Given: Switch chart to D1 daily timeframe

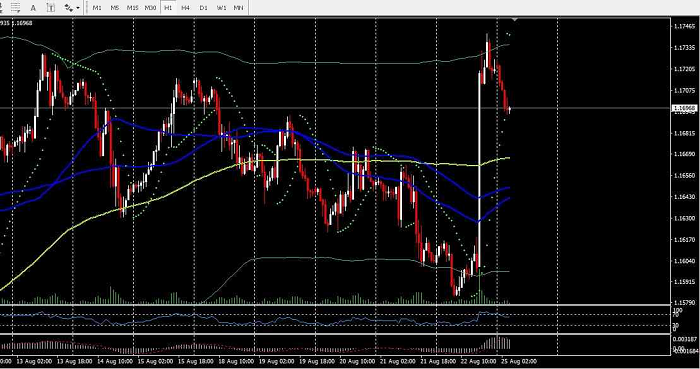Looking at the screenshot, I should point(204,8).
